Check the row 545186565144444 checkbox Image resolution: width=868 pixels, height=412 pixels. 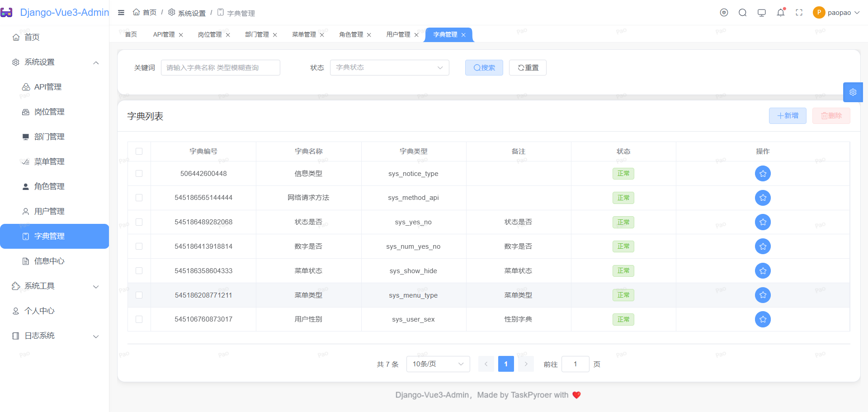pyautogui.click(x=139, y=198)
